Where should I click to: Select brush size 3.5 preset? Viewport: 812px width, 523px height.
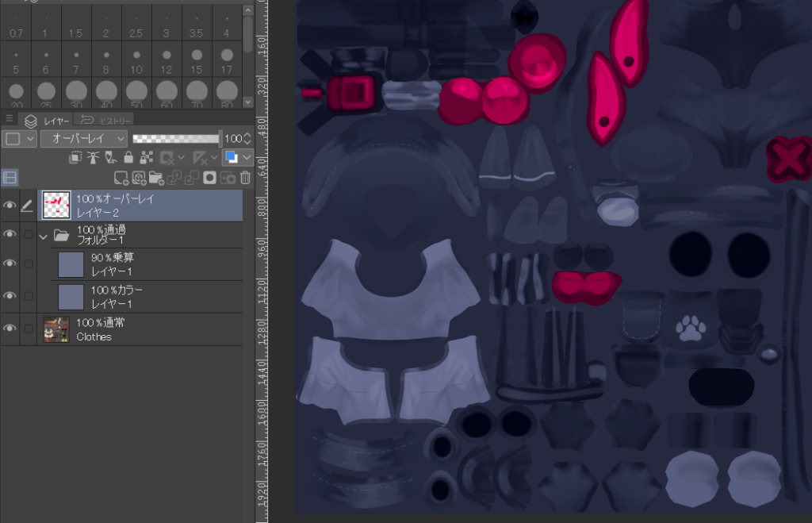(197, 24)
